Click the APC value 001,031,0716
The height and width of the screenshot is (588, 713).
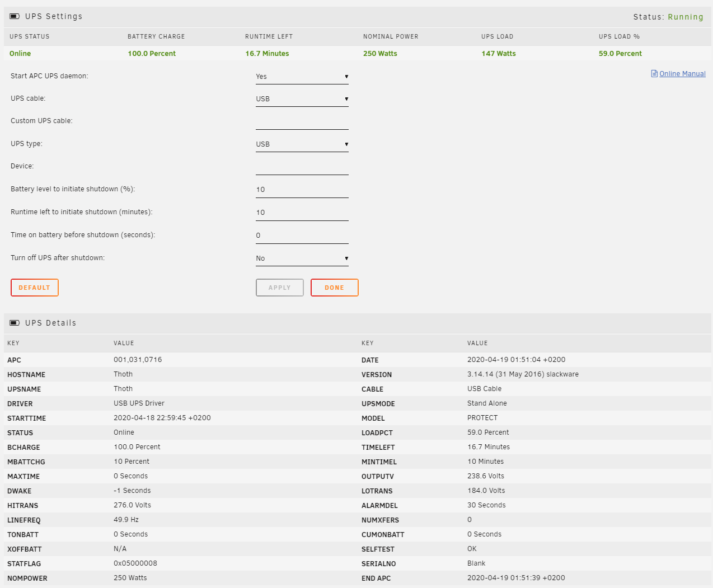point(138,360)
